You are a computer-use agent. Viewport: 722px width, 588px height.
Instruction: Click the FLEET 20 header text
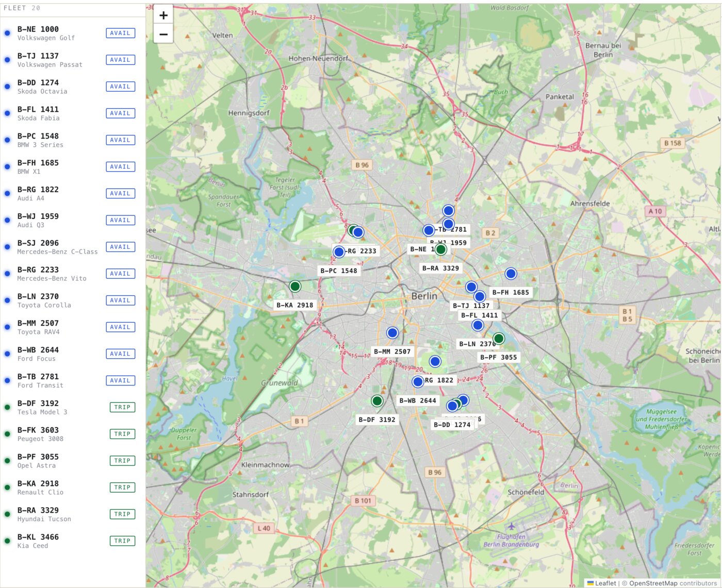point(22,8)
